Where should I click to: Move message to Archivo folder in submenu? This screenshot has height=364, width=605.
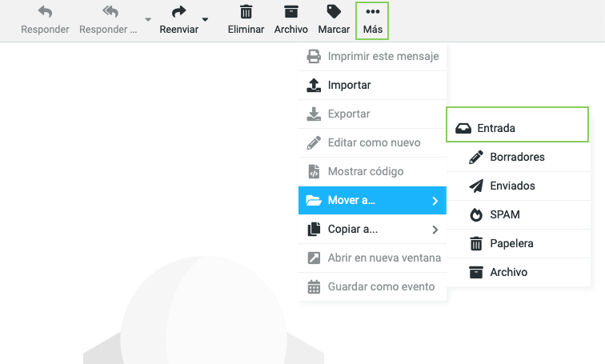pos(519,272)
